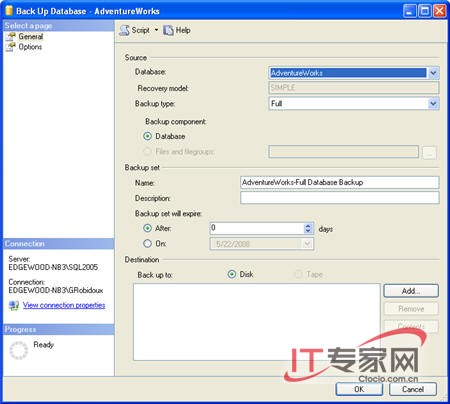Image resolution: width=450 pixels, height=404 pixels.
Task: Select the Database backup component radio
Action: (x=147, y=136)
